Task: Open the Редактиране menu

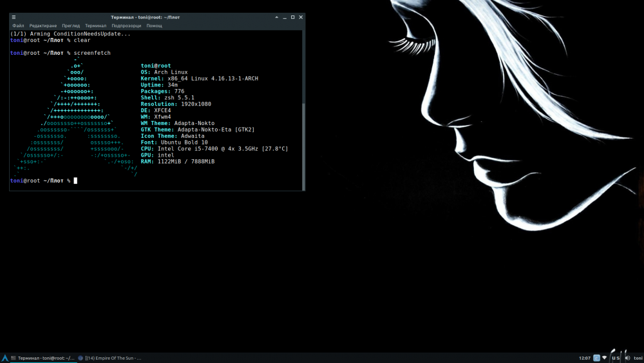Action: point(43,26)
